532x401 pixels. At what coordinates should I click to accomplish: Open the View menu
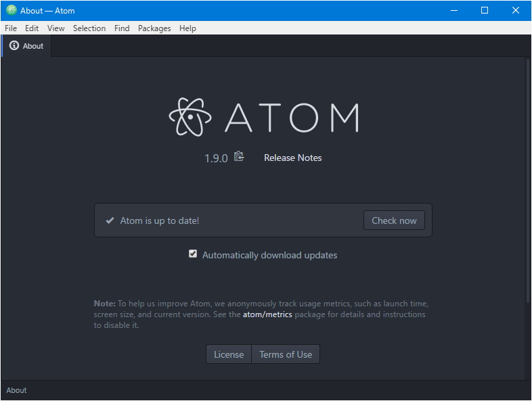[56, 28]
